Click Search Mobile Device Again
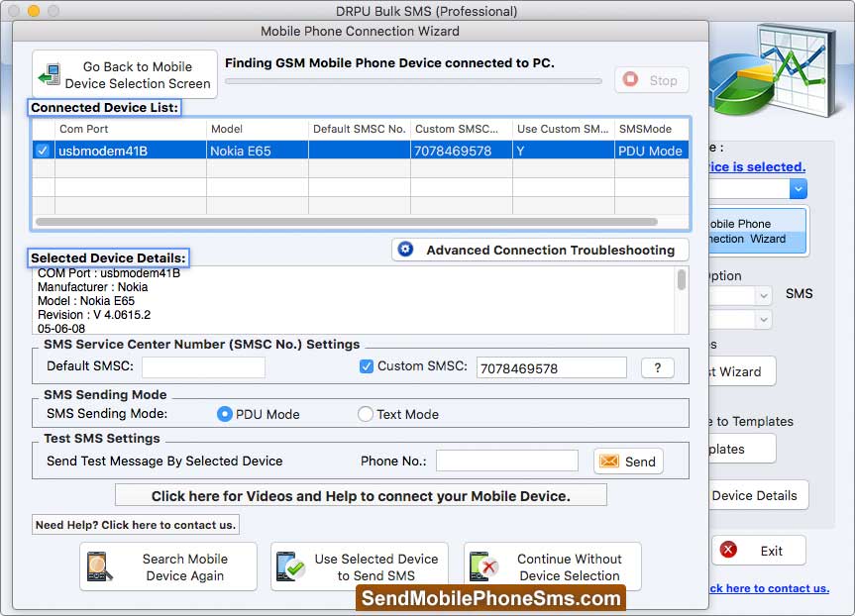 pos(168,566)
